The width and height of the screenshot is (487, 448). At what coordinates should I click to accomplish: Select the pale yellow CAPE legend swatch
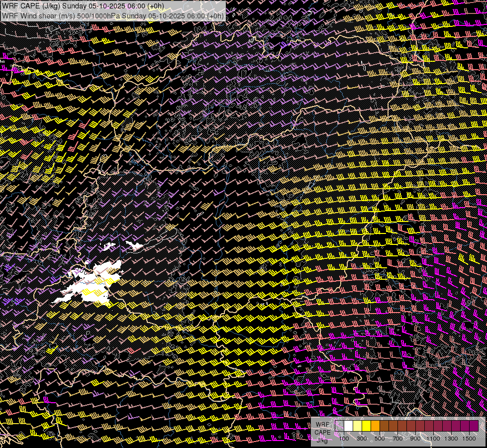358,426
